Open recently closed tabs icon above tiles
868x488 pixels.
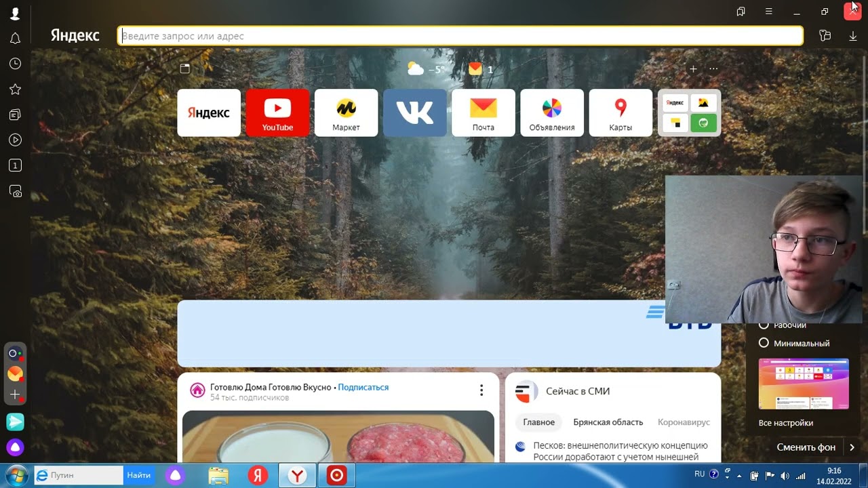(184, 68)
